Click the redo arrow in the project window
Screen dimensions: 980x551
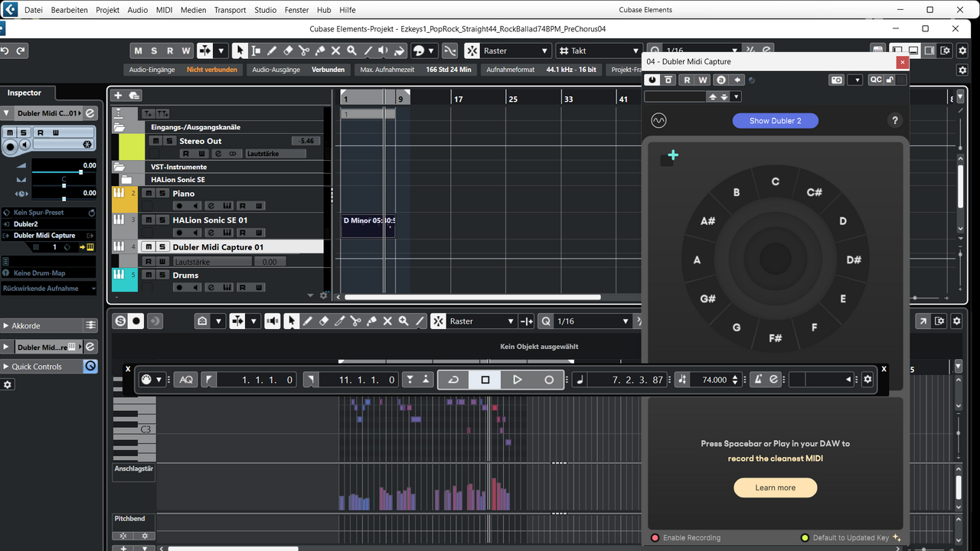(21, 51)
